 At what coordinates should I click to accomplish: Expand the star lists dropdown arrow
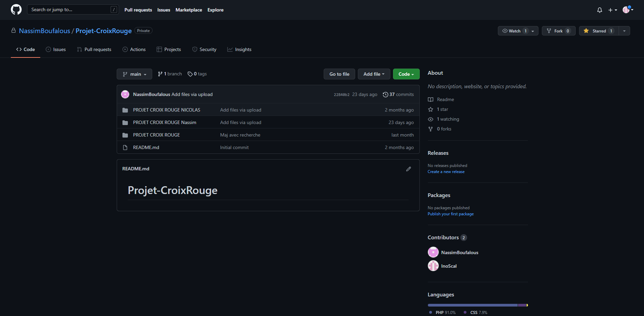(x=624, y=31)
